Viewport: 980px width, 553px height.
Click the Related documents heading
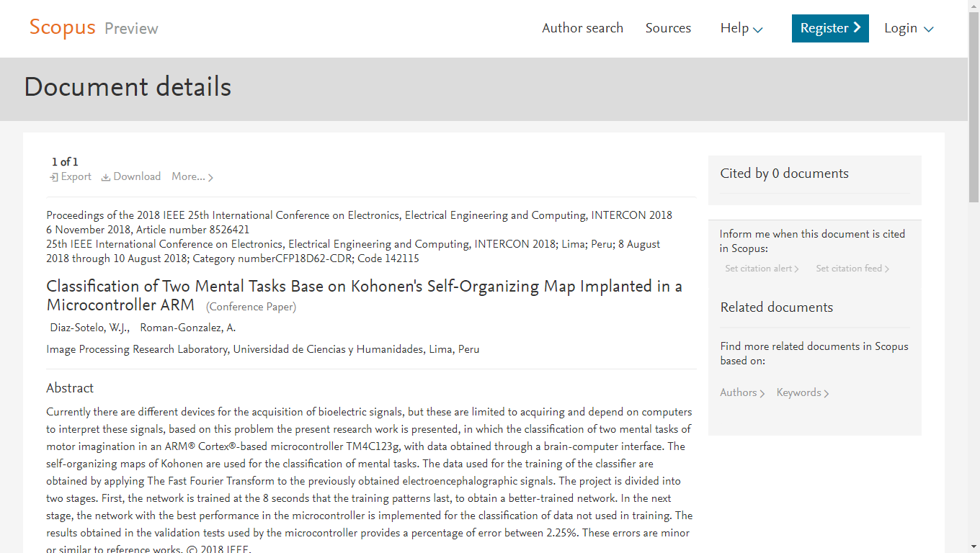coord(776,307)
